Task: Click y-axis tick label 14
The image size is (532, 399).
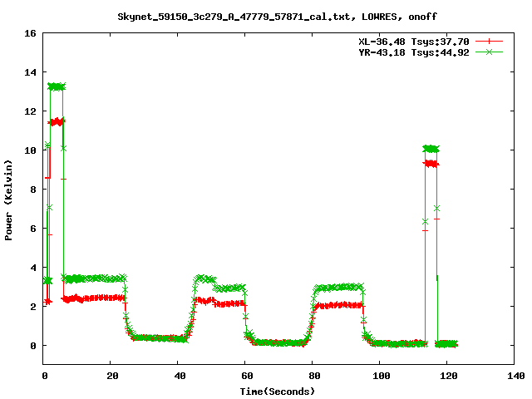Action: pos(30,72)
